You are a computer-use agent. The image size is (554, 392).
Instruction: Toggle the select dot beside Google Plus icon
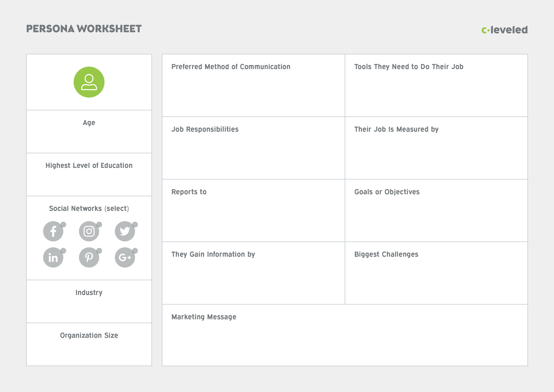[x=135, y=251]
